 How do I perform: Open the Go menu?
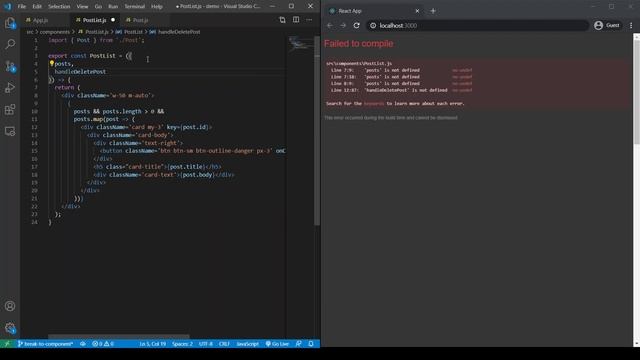[x=98, y=7]
